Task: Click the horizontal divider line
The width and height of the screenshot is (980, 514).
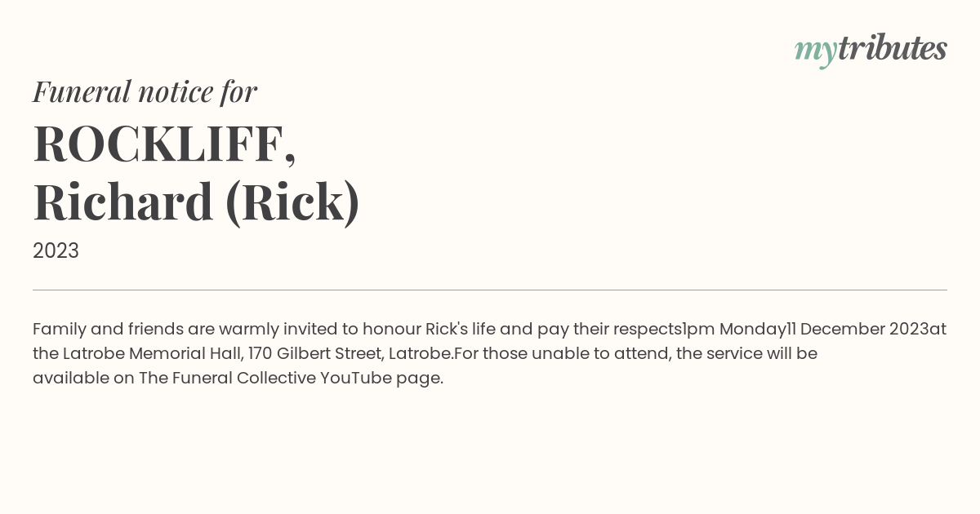Action: point(490,290)
